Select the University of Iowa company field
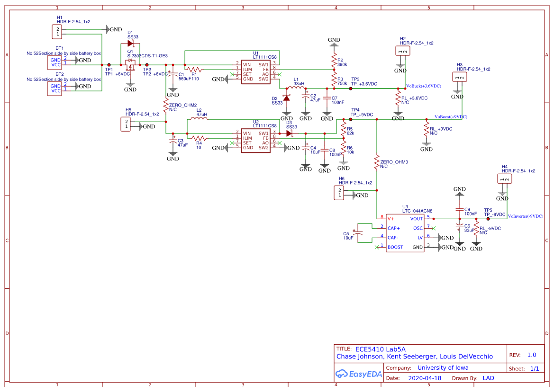Screen dimensions: 554x392 (443, 368)
